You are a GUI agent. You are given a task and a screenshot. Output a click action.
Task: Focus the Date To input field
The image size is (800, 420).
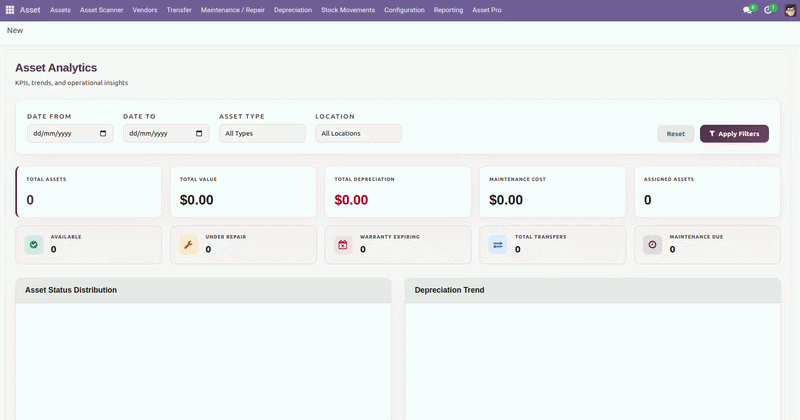click(166, 134)
